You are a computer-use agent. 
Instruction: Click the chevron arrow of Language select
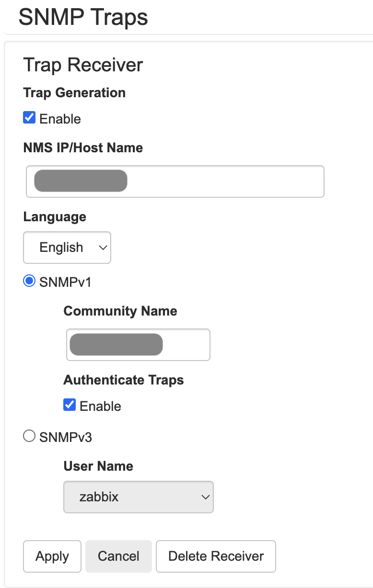pos(102,248)
